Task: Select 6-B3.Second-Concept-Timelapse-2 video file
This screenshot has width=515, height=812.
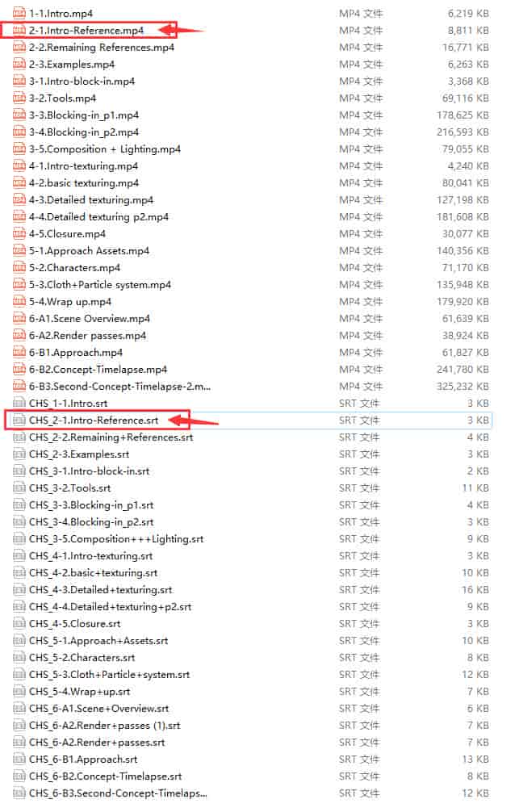Action: click(118, 387)
